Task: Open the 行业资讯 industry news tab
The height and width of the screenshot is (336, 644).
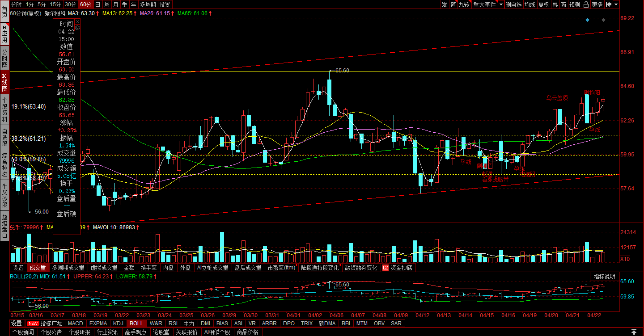Action: coord(108,332)
